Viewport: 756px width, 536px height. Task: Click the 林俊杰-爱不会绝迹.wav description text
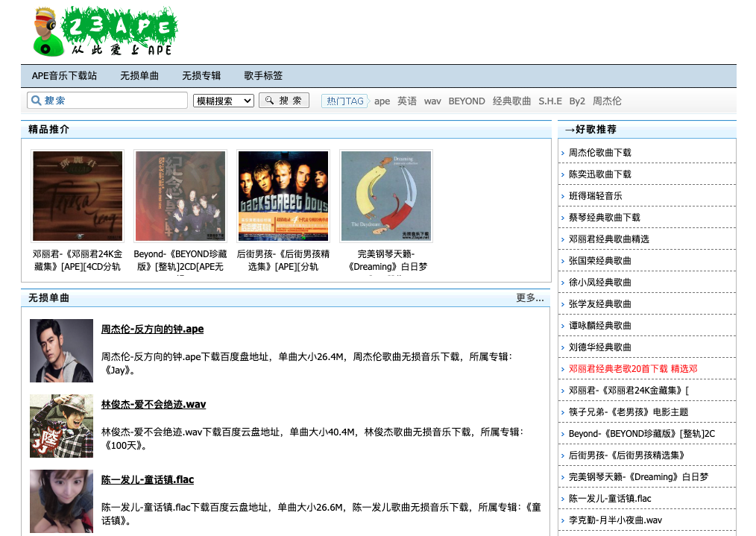[312, 438]
